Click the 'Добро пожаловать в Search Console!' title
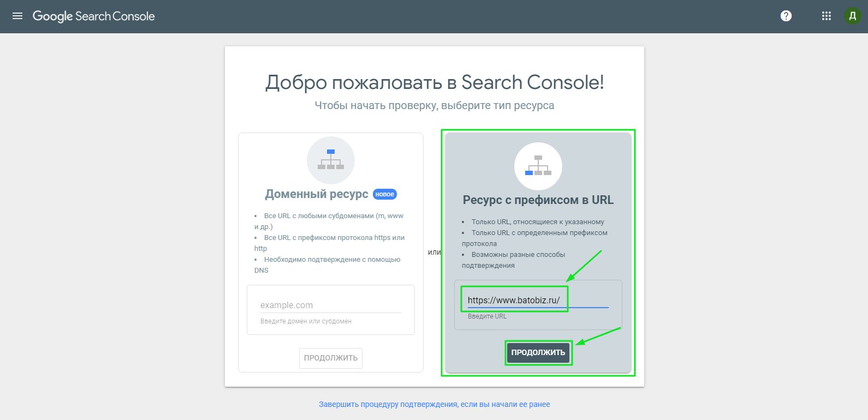 pos(435,82)
